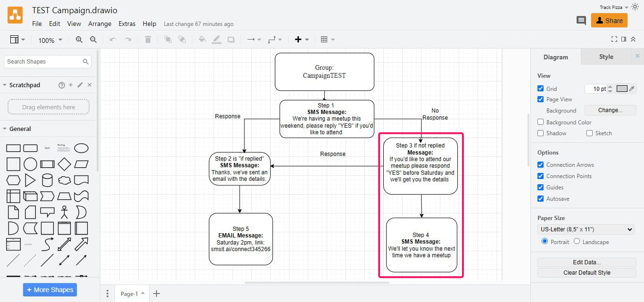644x302 pixels.
Task: Click the Line Color pencil icon
Action: [216, 40]
